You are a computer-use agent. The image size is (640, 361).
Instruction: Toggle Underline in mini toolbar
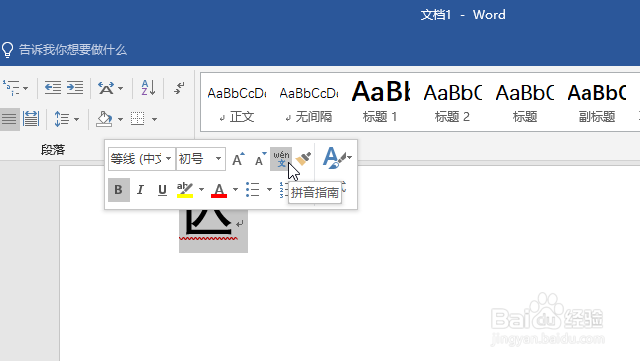[162, 189]
